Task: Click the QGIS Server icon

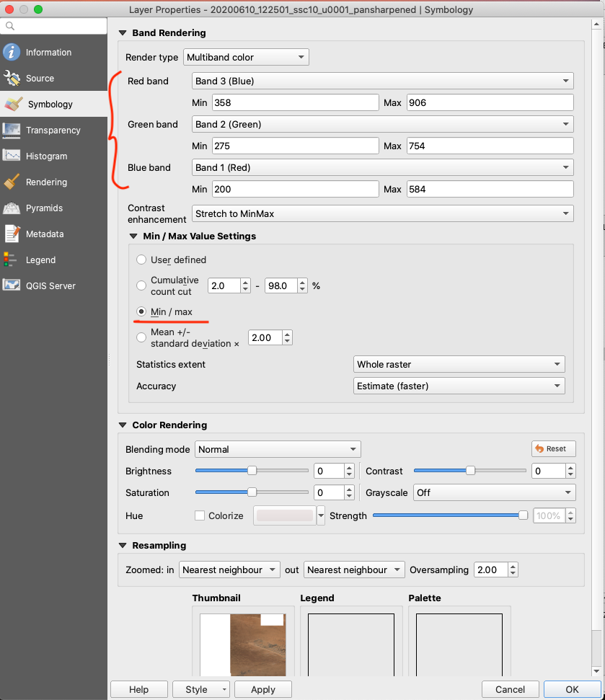Action: click(12, 285)
